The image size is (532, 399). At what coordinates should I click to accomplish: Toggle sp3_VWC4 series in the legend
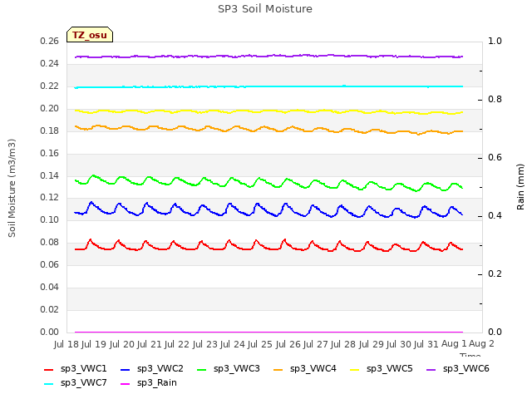[305, 369]
